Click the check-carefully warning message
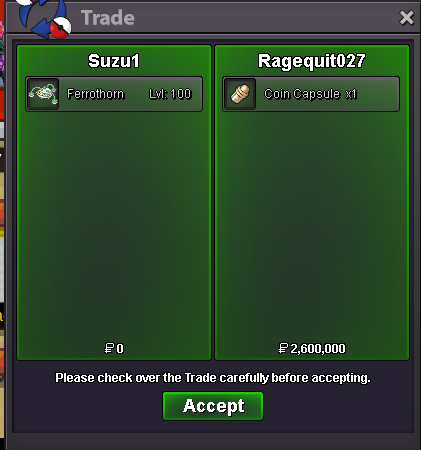This screenshot has width=421, height=450. [213, 378]
